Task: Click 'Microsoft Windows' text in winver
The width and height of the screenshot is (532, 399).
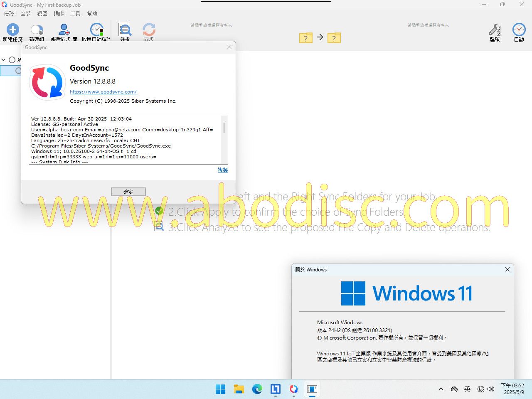Action: pyautogui.click(x=340, y=322)
